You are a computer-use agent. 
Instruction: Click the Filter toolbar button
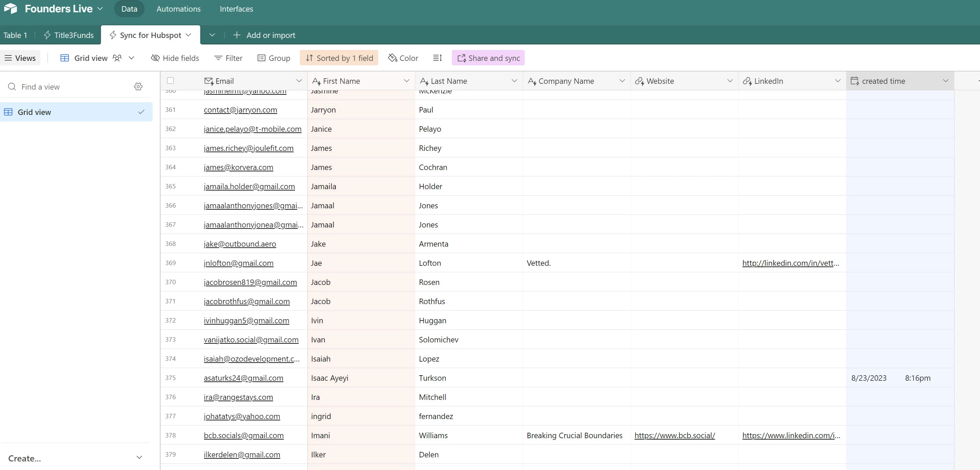tap(228, 58)
